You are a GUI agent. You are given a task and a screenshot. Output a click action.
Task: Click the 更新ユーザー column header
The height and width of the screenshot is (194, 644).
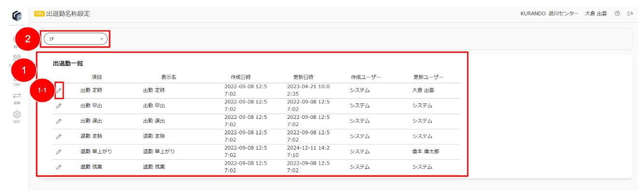[428, 77]
